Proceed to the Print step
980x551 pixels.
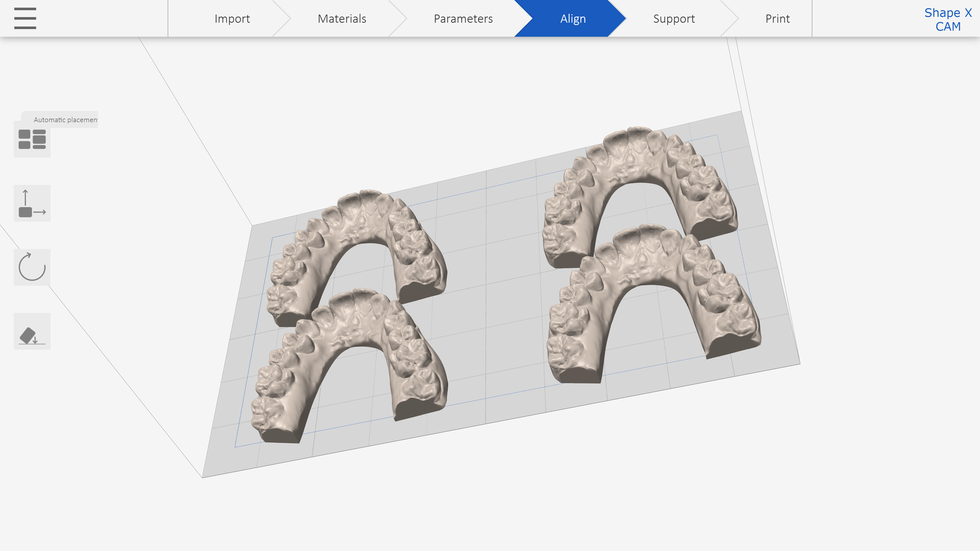777,18
